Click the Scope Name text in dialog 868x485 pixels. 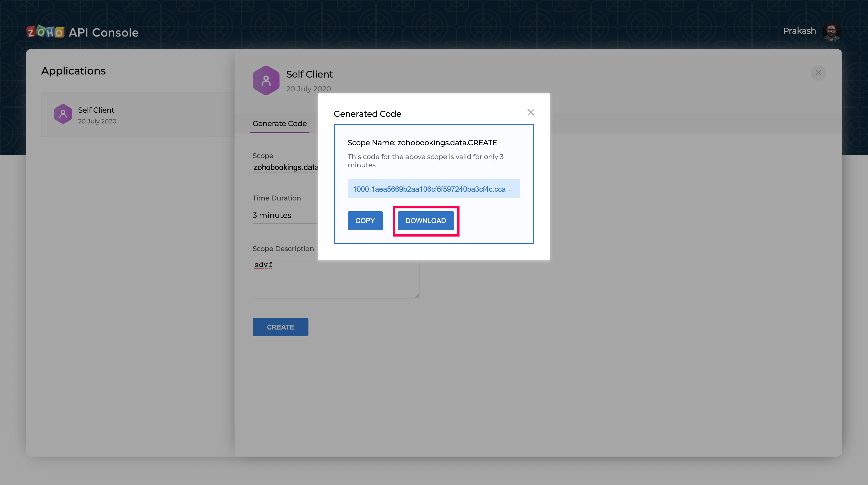[x=422, y=143]
